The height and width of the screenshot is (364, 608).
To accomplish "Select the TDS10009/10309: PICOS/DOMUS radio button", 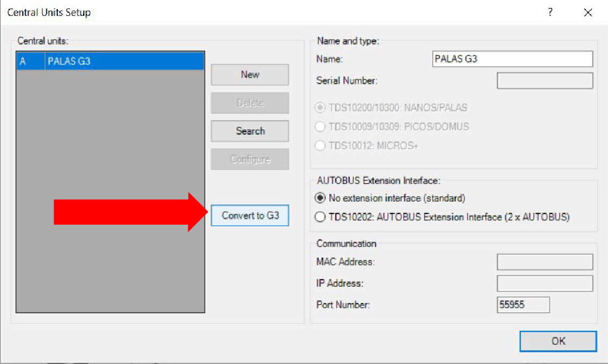I will (320, 127).
